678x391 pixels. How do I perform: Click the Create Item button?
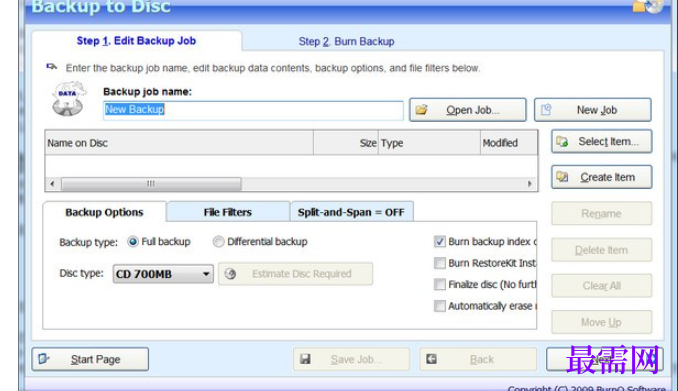(x=601, y=177)
